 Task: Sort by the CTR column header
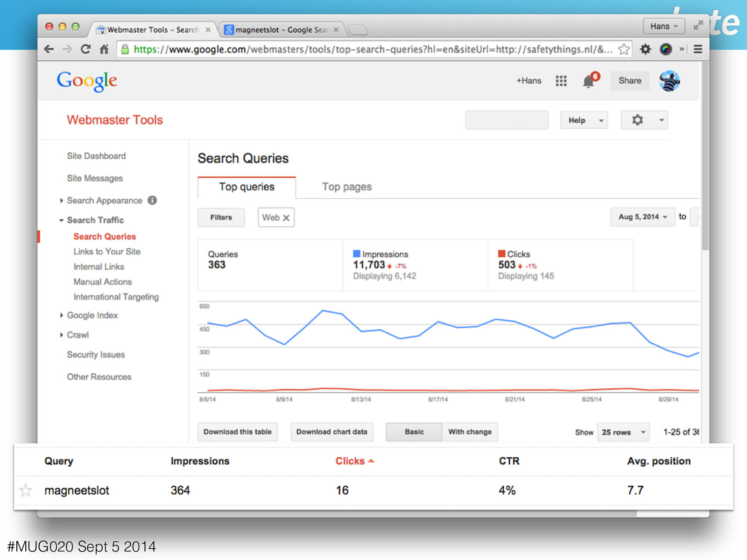(x=509, y=461)
